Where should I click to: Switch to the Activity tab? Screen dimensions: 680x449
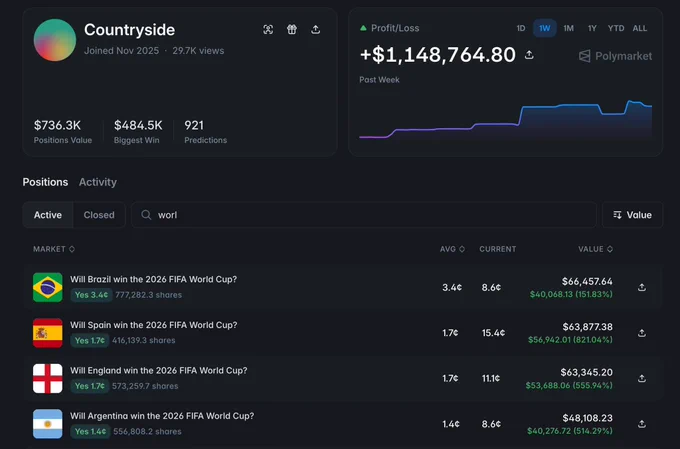tap(98, 182)
